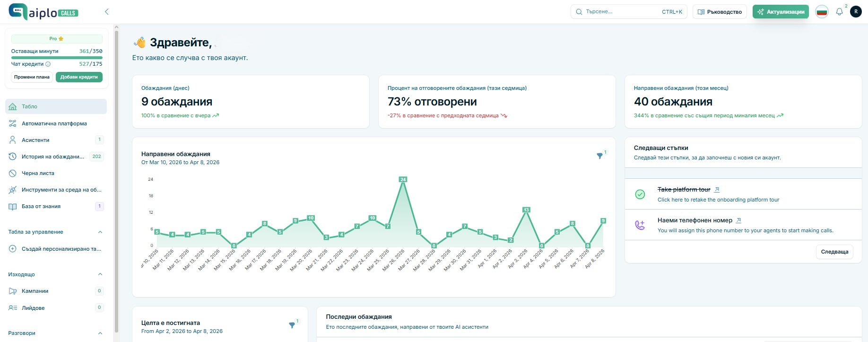Image resolution: width=868 pixels, height=342 pixels.
Task: Collapse the Табла за управление section
Action: pyautogui.click(x=100, y=232)
